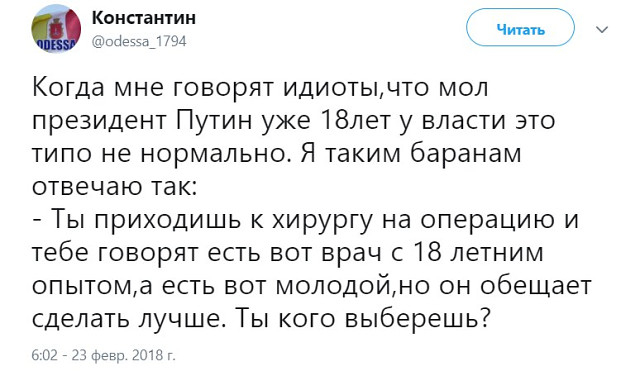Click the phrase отвечаю так: in tweet
The image size is (640, 371).
click(114, 187)
